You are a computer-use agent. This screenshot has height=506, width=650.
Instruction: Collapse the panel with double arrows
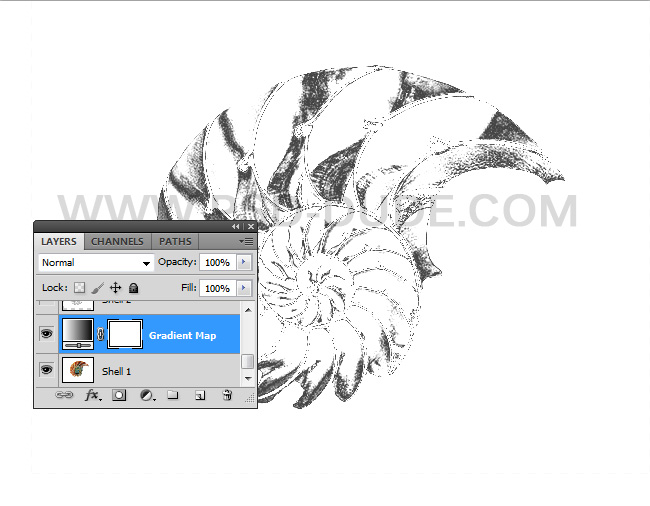(x=235, y=226)
